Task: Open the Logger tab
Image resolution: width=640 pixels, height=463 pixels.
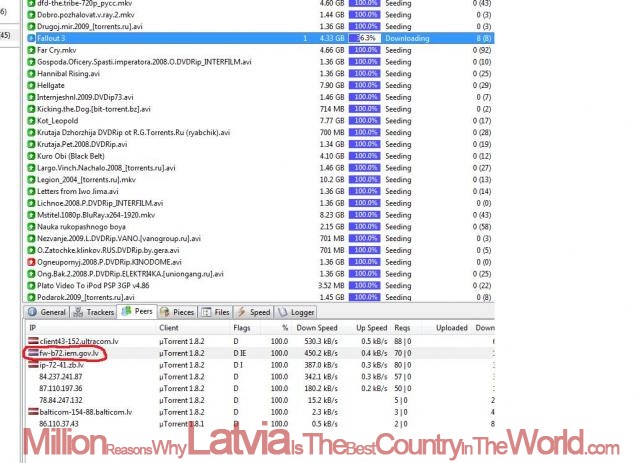Action: (296, 312)
